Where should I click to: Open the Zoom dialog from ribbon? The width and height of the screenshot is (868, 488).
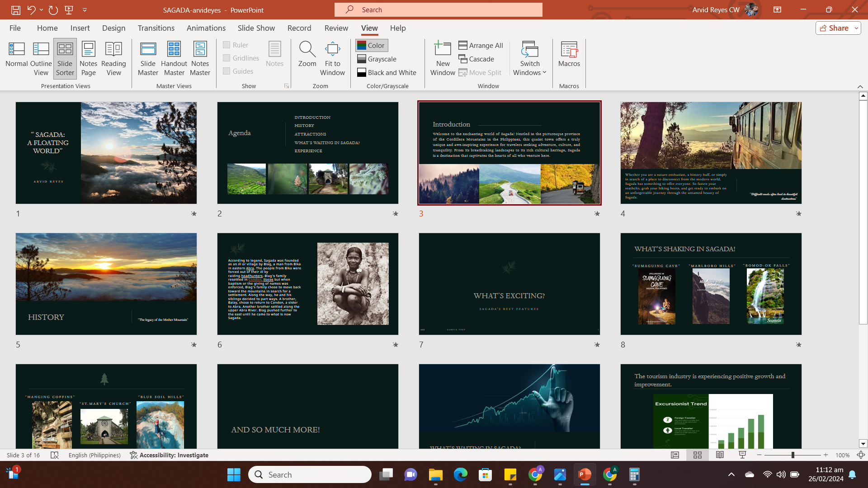click(307, 54)
